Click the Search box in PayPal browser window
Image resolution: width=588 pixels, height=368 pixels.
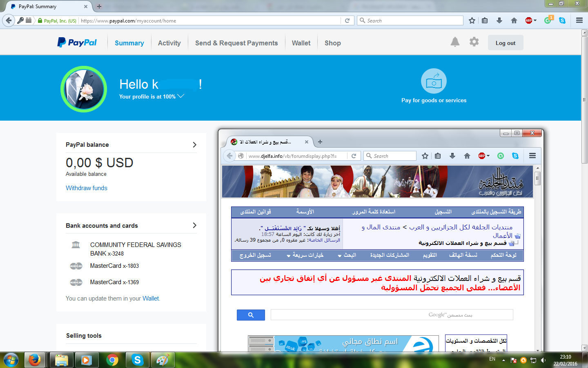(x=410, y=20)
